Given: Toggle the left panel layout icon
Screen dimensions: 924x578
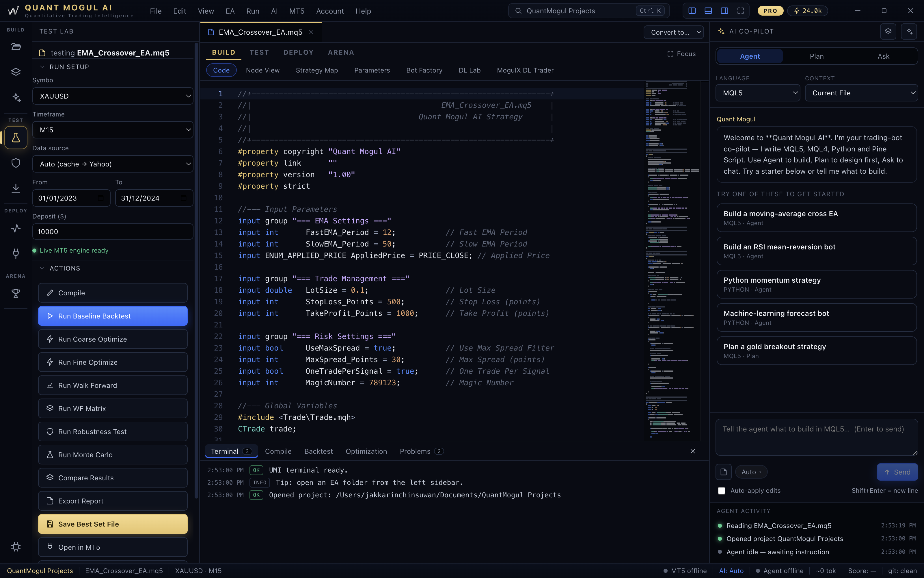Looking at the screenshot, I should pyautogui.click(x=692, y=11).
